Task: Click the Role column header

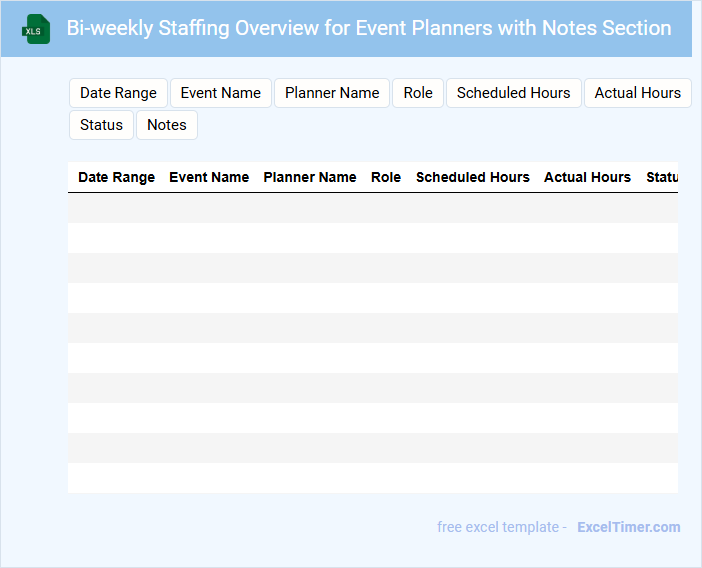Action: 386,177
